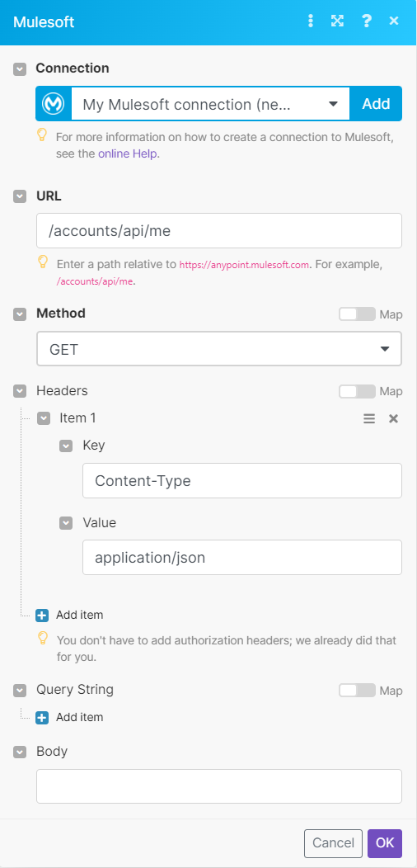Collapse the Item 1 expander
The image size is (417, 868).
(44, 418)
